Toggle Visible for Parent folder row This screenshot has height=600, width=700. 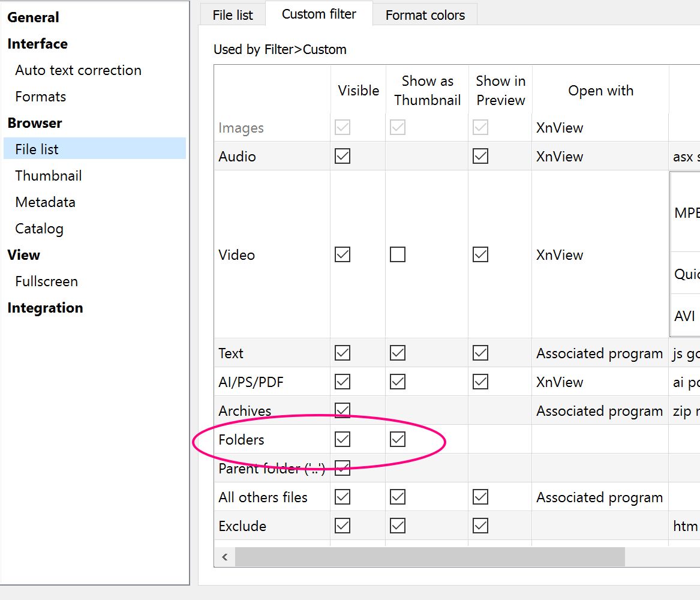[343, 469]
